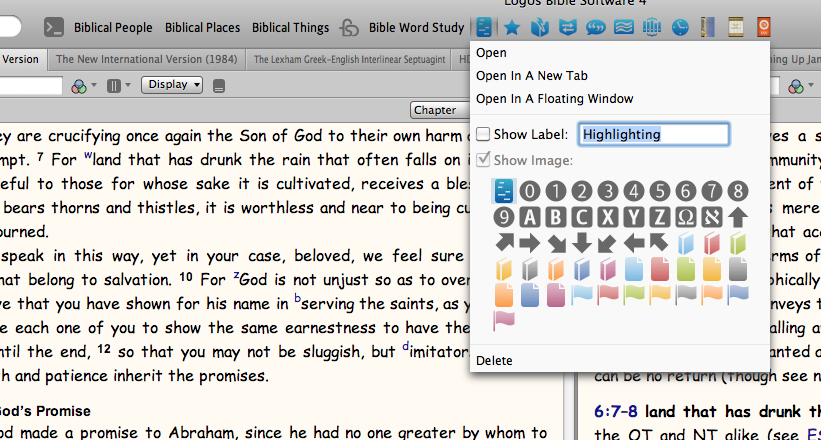821x440 pixels.
Task: Toggle the Show Image checkbox
Action: (x=483, y=159)
